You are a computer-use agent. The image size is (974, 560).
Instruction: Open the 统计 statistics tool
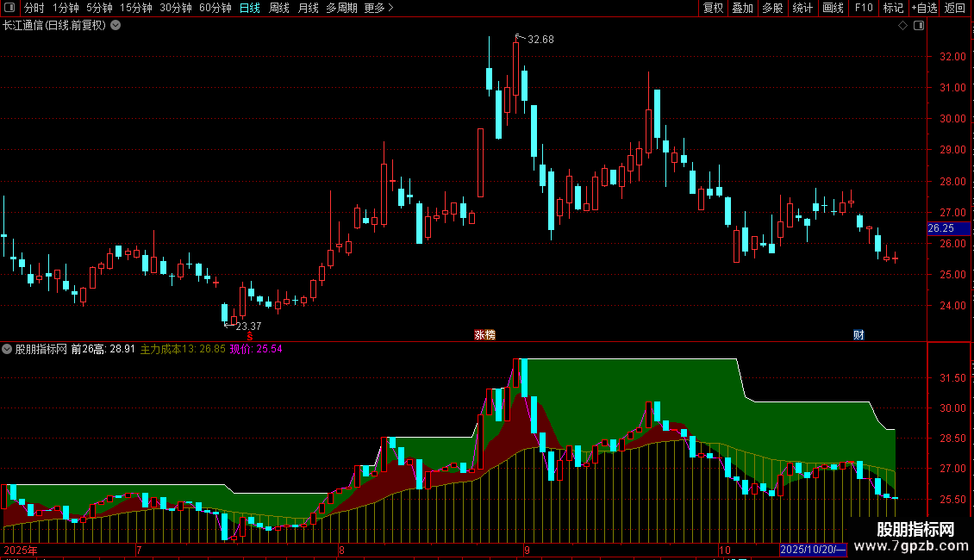pyautogui.click(x=802, y=8)
